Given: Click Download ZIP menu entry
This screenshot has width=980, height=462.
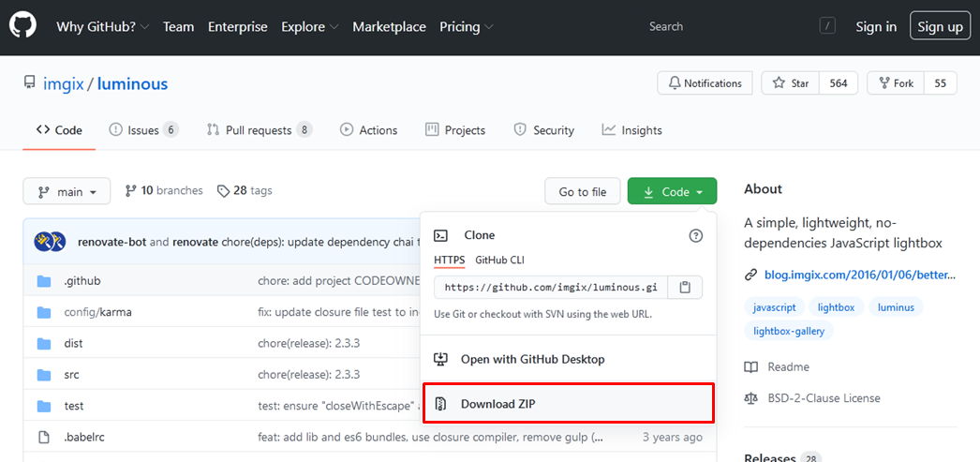Looking at the screenshot, I should [x=569, y=404].
